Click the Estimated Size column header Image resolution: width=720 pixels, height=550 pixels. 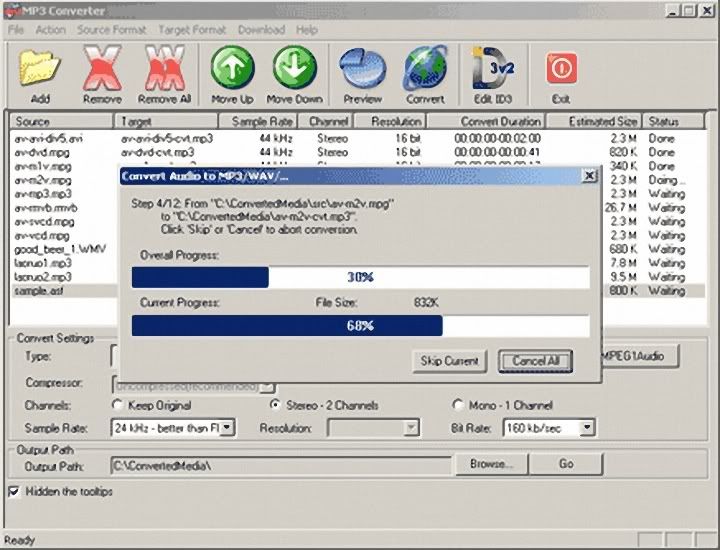click(x=594, y=121)
